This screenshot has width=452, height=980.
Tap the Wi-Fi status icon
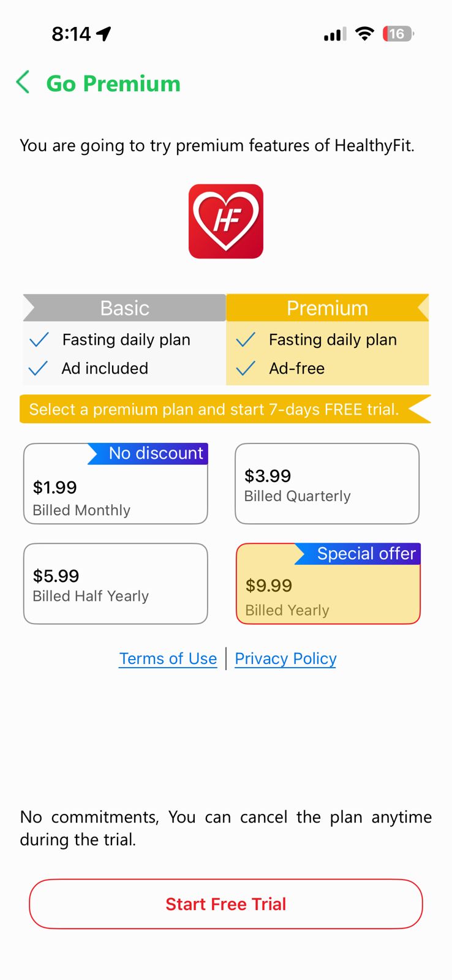[x=364, y=34]
